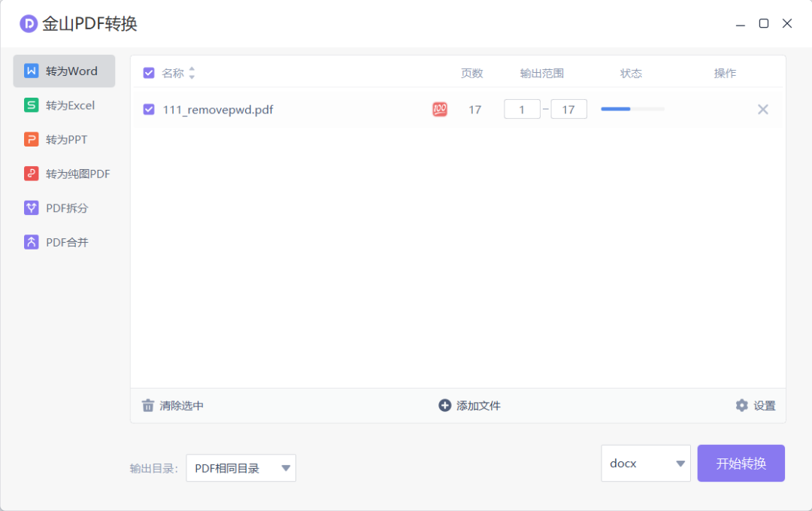This screenshot has width=812, height=511.
Task: Click the conversion progress bar
Action: [x=632, y=109]
